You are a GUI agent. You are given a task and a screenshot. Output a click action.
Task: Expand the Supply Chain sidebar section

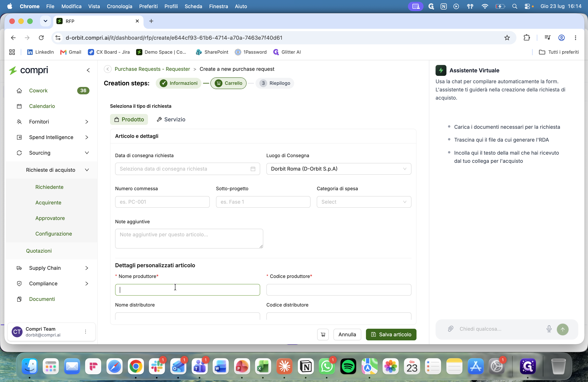pyautogui.click(x=87, y=268)
